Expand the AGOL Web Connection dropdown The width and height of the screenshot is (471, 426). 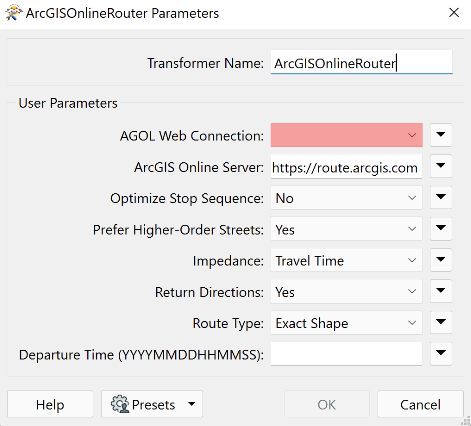coord(347,135)
